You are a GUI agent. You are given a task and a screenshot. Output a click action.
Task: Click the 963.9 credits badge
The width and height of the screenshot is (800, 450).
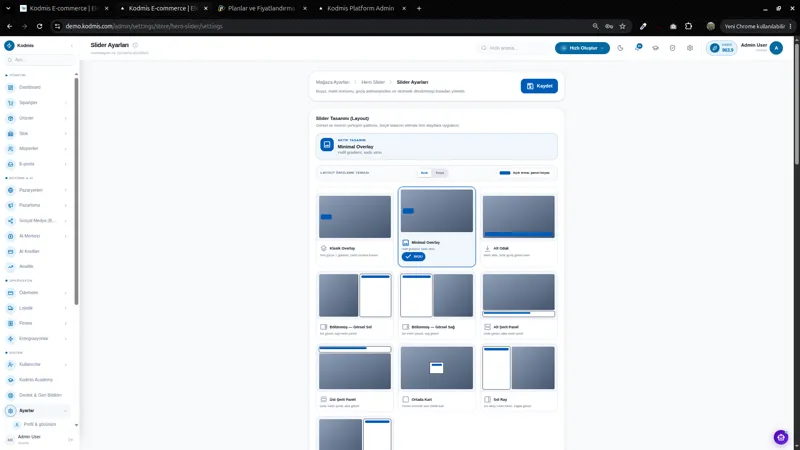[x=721, y=48]
